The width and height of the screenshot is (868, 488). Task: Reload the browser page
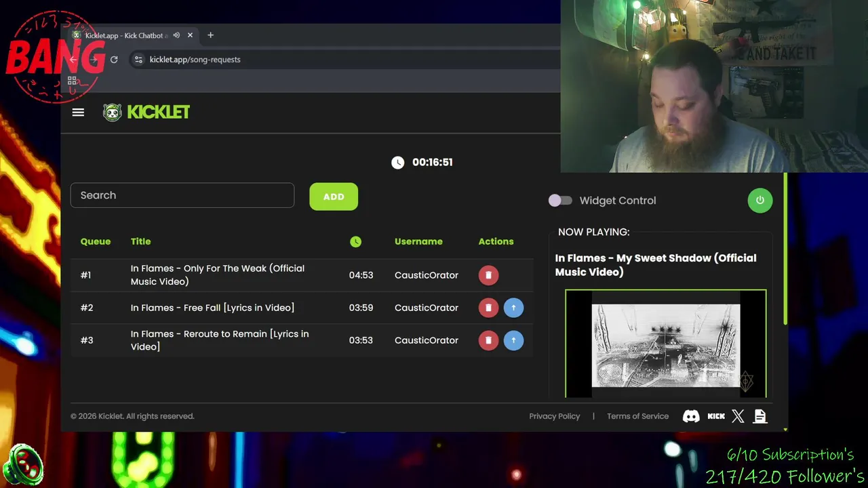click(x=114, y=60)
